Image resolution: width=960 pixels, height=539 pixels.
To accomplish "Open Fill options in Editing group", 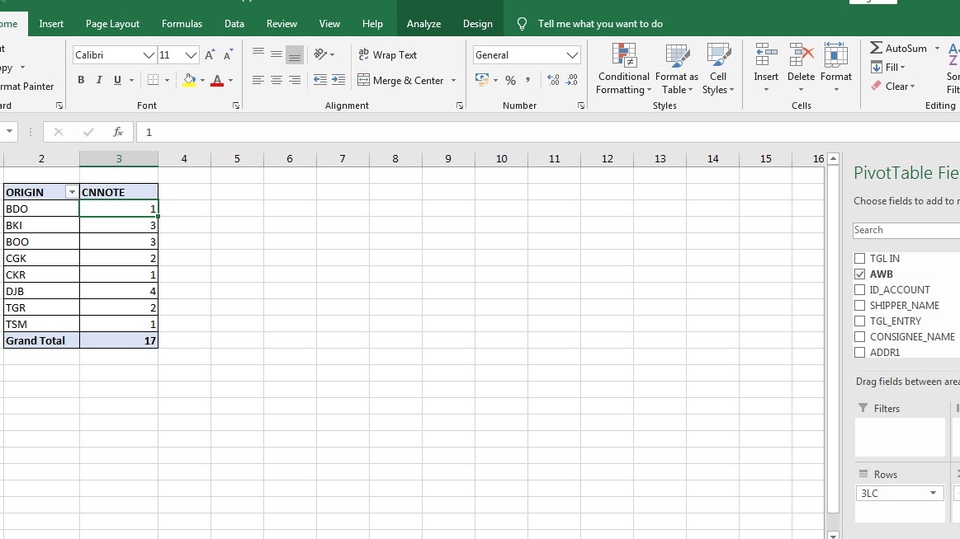I will point(888,67).
